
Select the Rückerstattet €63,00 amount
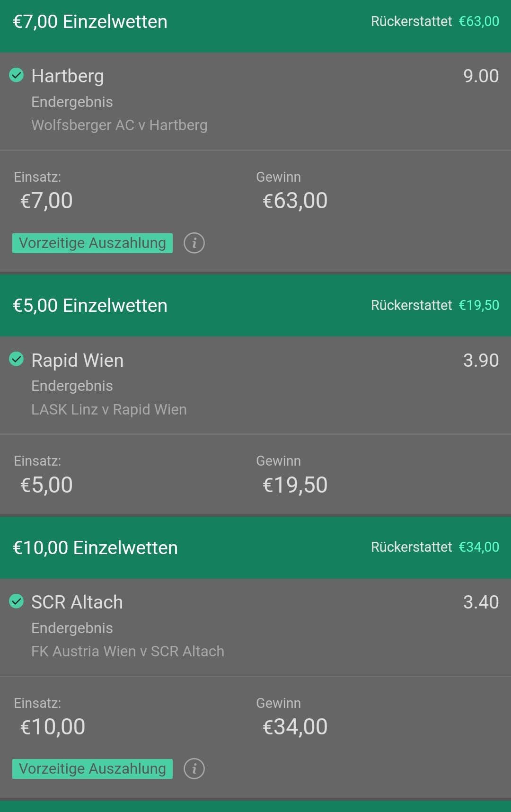click(x=479, y=22)
